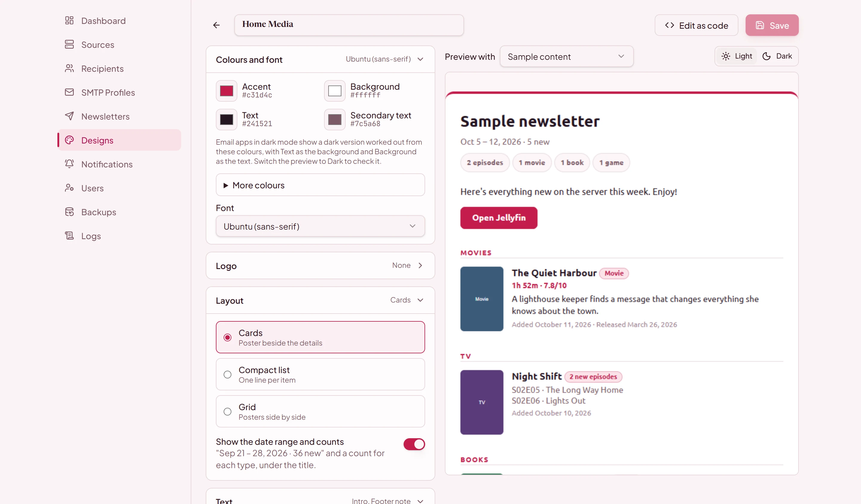This screenshot has width=861, height=504.
Task: Click The Quiet Harbour movie poster thumbnail
Action: 482,299
